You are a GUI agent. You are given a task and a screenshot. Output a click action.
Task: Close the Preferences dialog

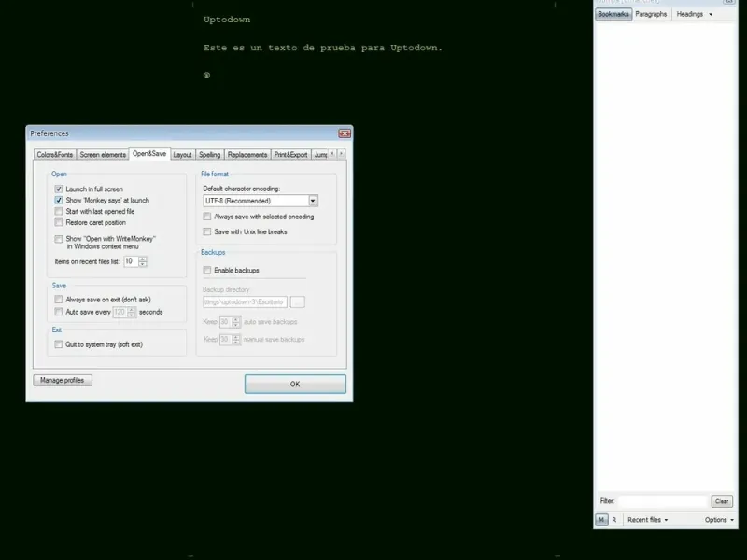coord(345,133)
